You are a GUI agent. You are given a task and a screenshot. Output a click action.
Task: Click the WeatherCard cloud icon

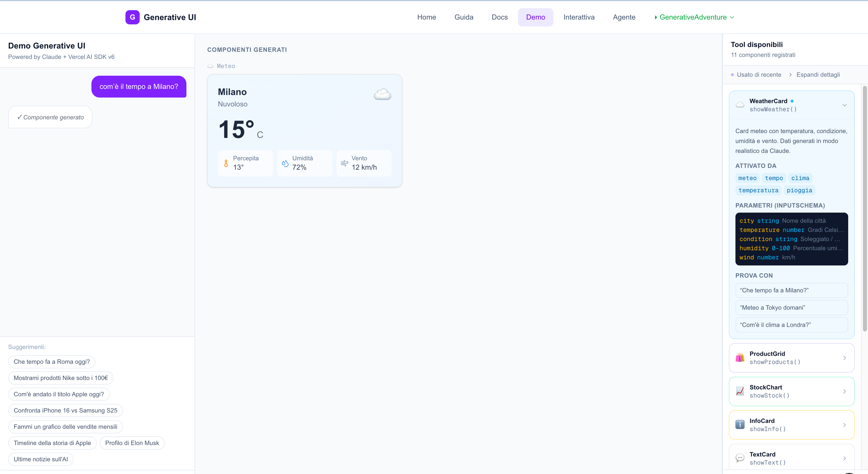[740, 105]
